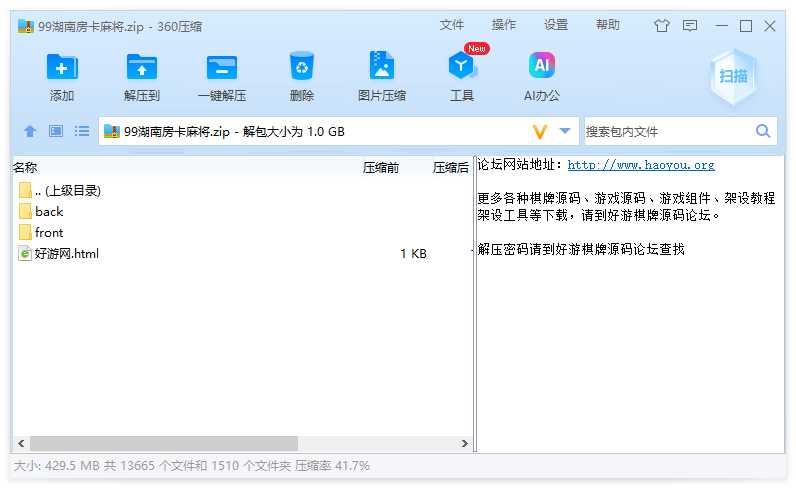Expand the path bar dropdown arrow
The width and height of the screenshot is (796, 488).
565,131
